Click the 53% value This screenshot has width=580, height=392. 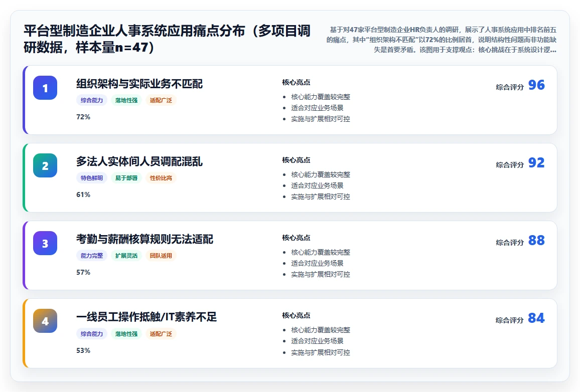(83, 350)
